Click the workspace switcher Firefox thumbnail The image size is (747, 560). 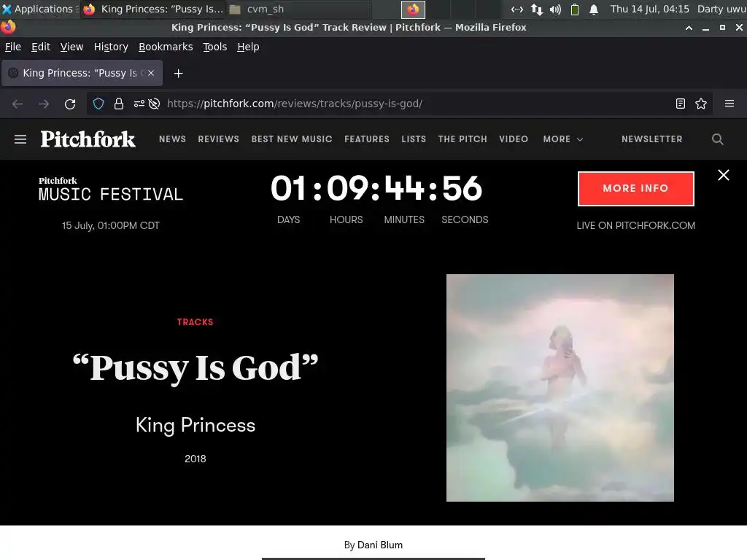(x=413, y=9)
